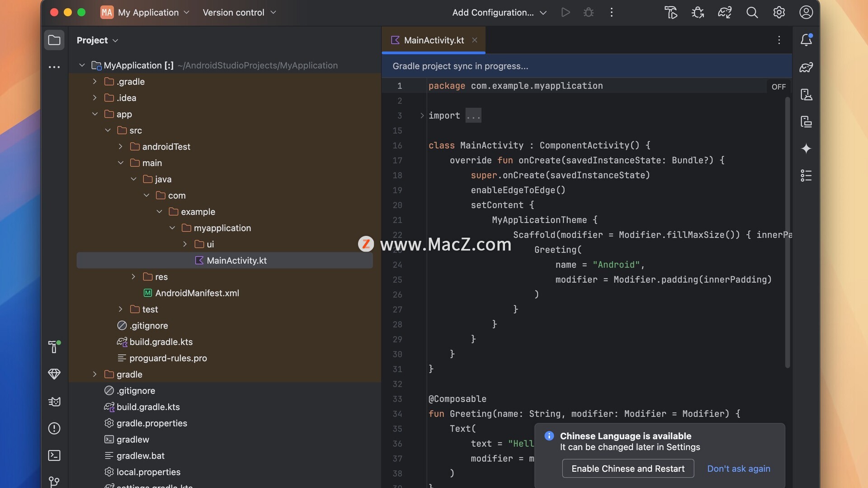The image size is (868, 488).
Task: Select the root build.gradle.kts file
Action: [x=142, y=407]
